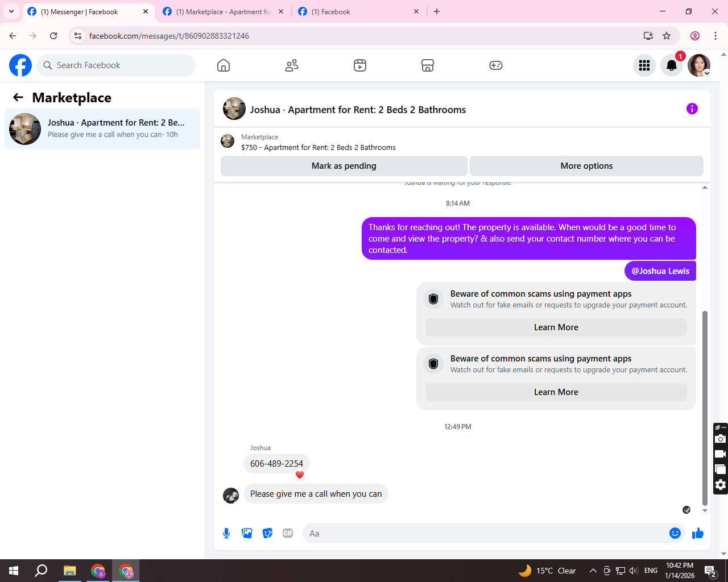Click the 606-489-2254 message
The image size is (728, 582).
[x=276, y=464]
